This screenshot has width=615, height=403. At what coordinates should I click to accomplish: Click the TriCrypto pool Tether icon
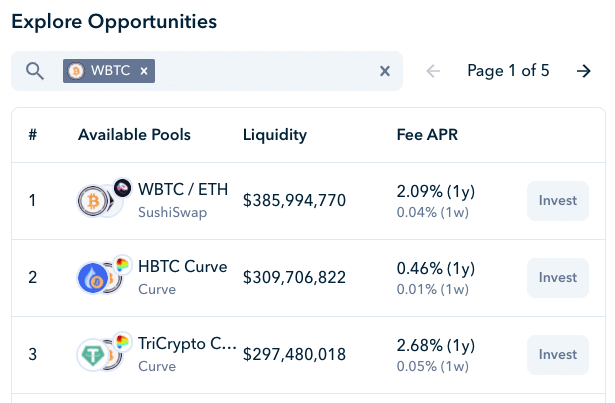[x=92, y=355]
